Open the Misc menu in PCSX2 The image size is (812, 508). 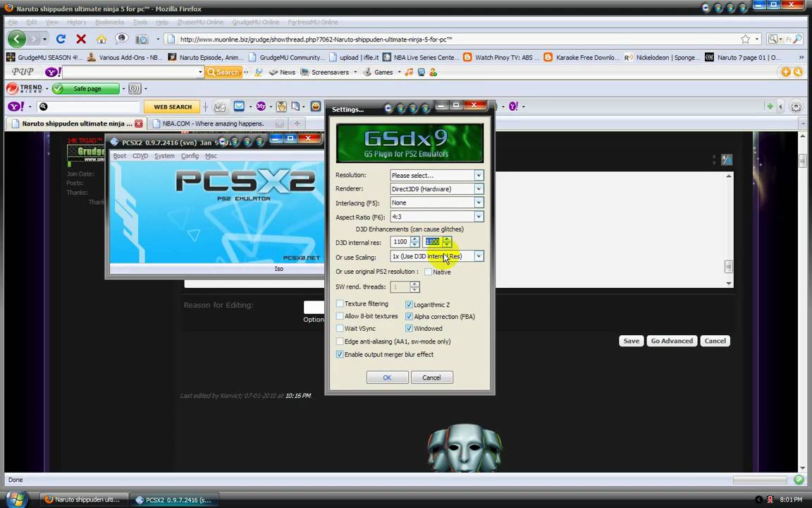click(211, 155)
